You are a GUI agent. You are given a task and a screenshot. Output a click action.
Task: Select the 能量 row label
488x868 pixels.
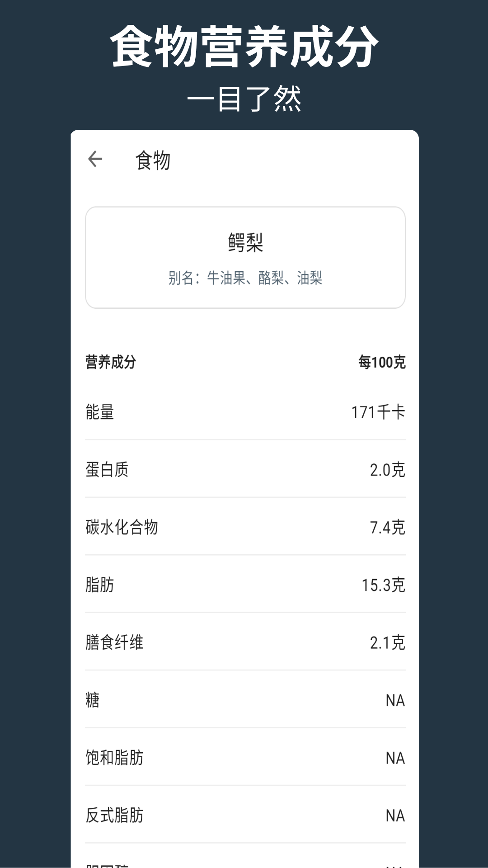pos(100,412)
